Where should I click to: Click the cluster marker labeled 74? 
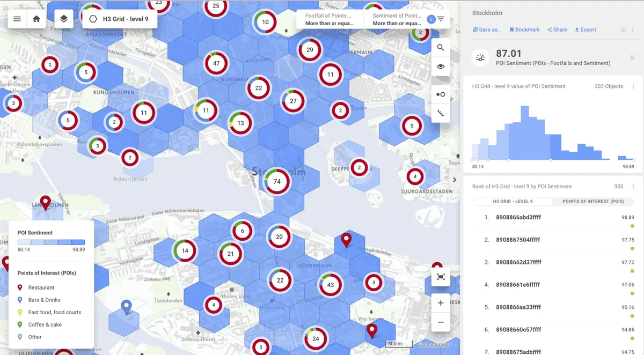[277, 182]
